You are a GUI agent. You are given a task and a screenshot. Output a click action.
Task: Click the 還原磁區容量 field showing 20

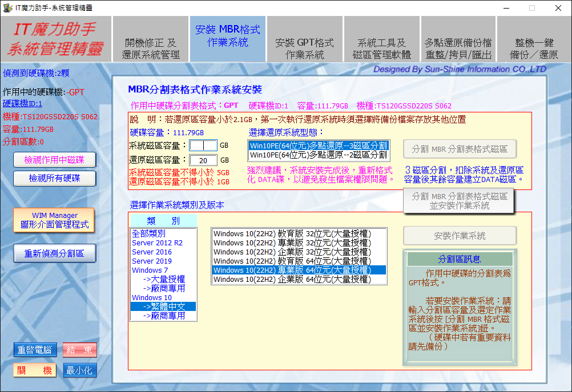203,160
